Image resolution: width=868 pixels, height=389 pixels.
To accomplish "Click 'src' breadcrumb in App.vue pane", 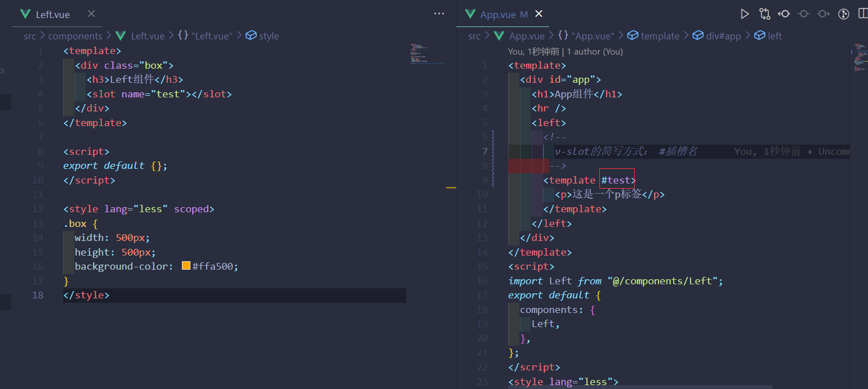I will pos(474,36).
